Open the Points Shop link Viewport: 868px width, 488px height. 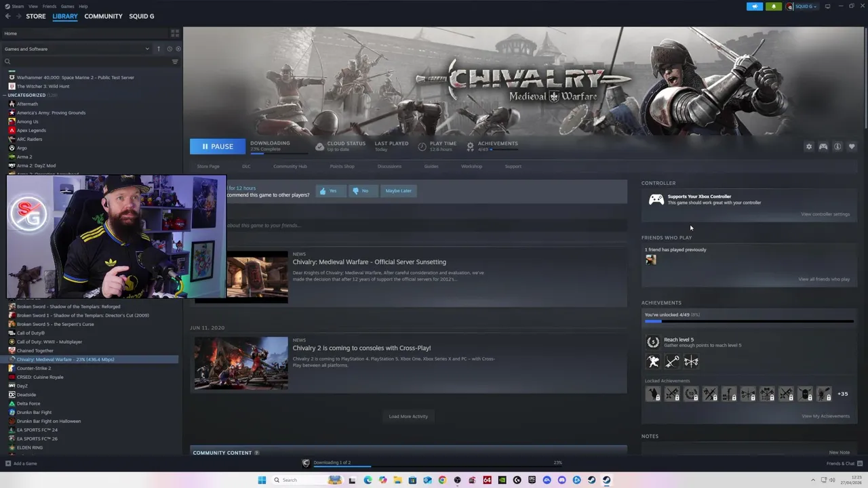point(342,166)
